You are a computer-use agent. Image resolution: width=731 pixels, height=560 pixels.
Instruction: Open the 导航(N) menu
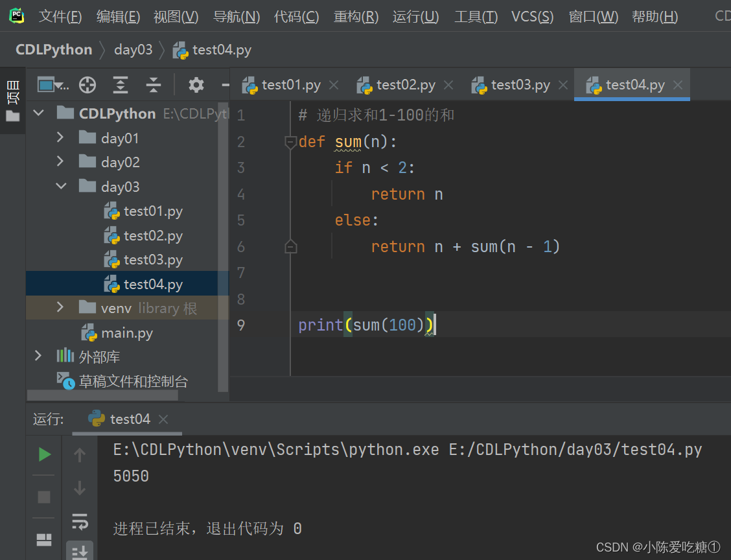click(x=237, y=17)
